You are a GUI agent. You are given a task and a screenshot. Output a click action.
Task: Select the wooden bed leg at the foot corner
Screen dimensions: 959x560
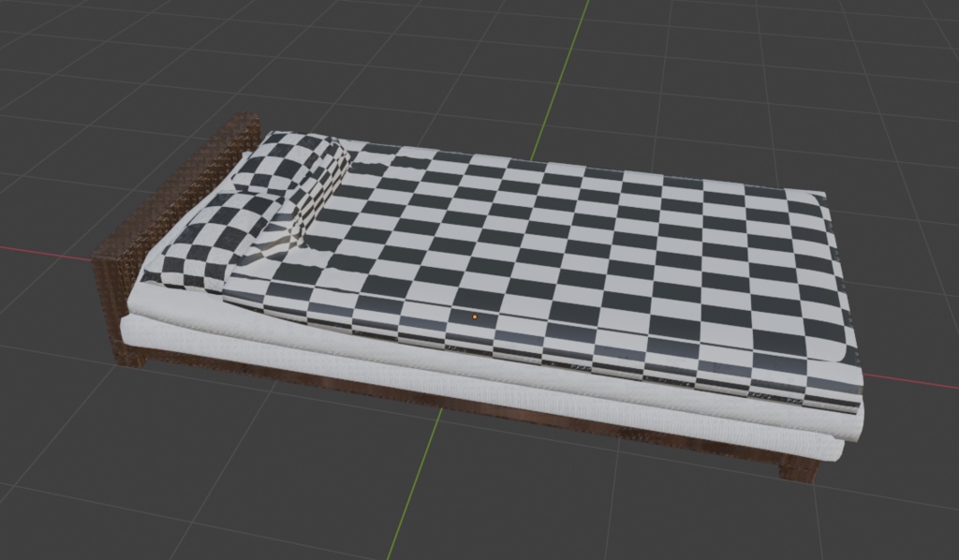coord(798,468)
